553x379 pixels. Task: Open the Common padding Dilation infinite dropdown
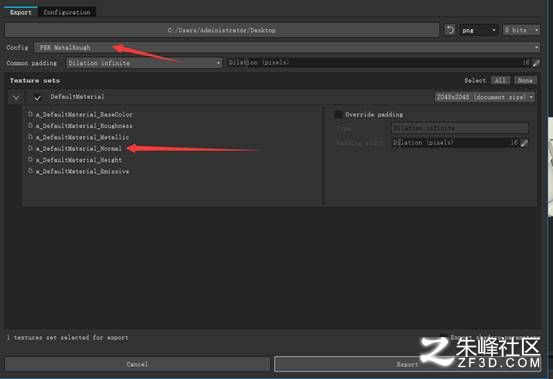[x=144, y=63]
